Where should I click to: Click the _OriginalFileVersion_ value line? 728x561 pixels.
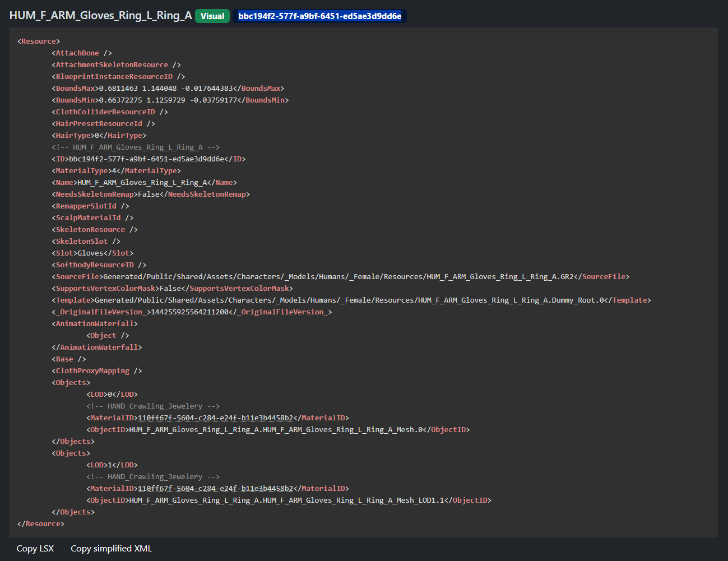pos(192,312)
